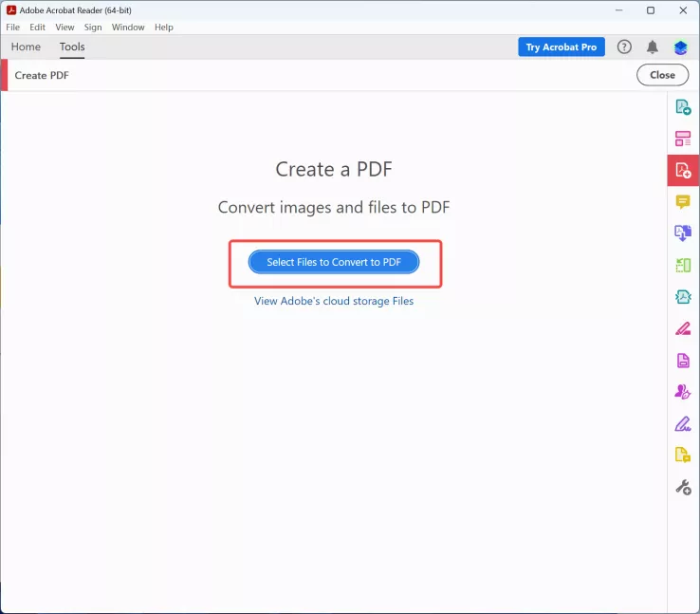This screenshot has width=700, height=614.
Task: Click the red Create PDF sidebar icon
Action: (683, 170)
